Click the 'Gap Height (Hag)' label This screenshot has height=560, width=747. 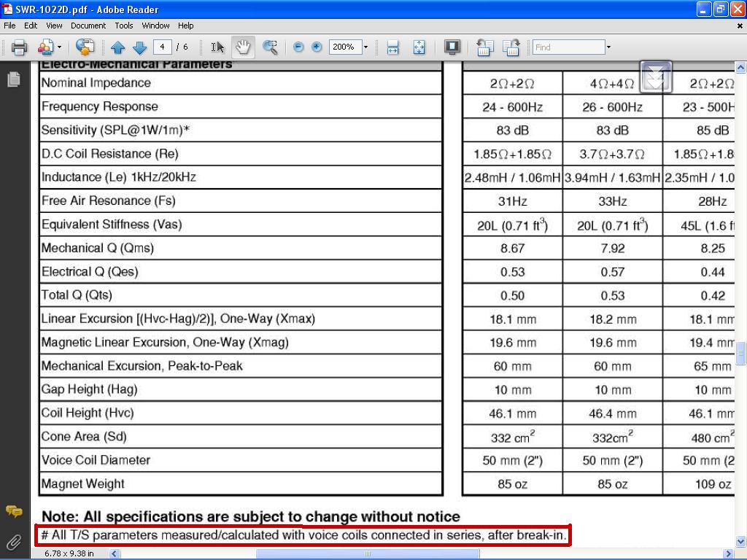point(90,389)
